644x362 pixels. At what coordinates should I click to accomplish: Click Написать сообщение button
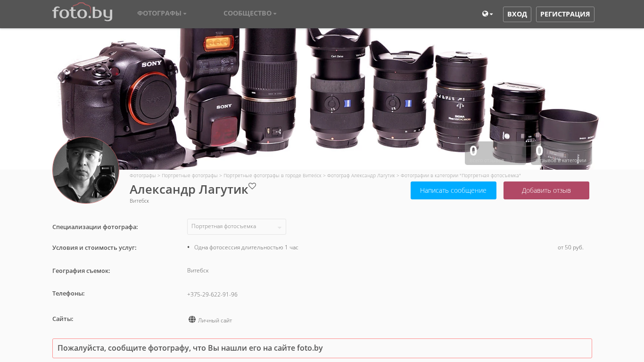[x=454, y=190]
